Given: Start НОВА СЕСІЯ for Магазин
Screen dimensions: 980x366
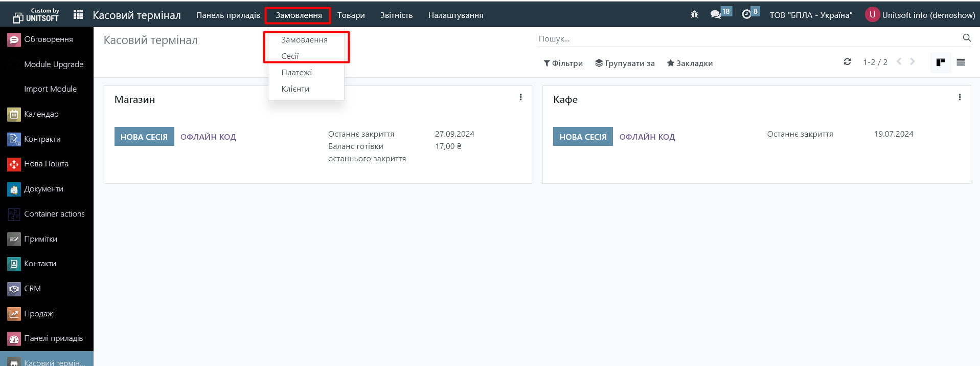Looking at the screenshot, I should pyautogui.click(x=144, y=137).
